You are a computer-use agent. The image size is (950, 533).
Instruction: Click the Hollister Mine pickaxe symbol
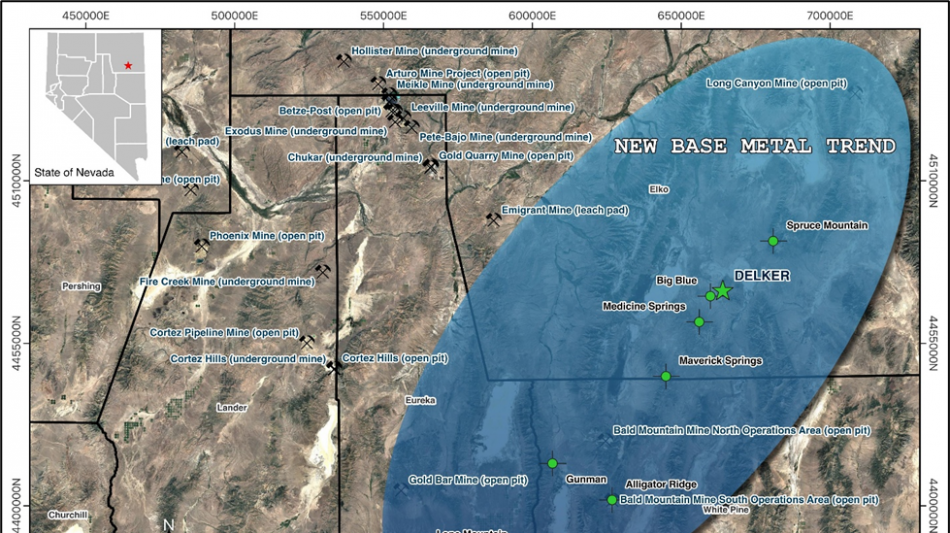pos(344,61)
